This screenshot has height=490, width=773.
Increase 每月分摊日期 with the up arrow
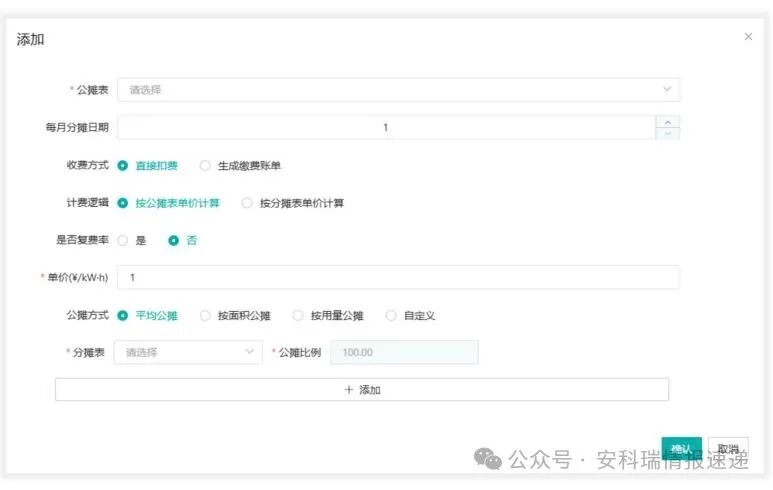pos(668,121)
